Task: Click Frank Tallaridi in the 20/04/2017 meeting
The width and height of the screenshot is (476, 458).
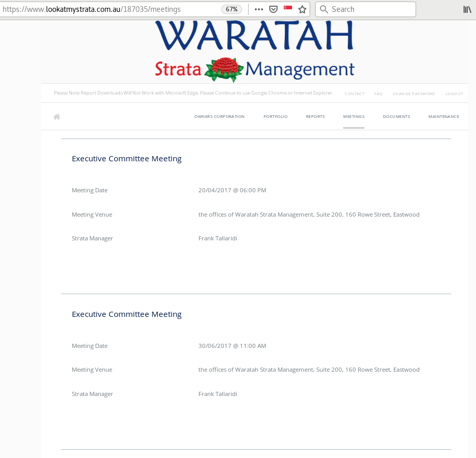Action: (x=218, y=238)
